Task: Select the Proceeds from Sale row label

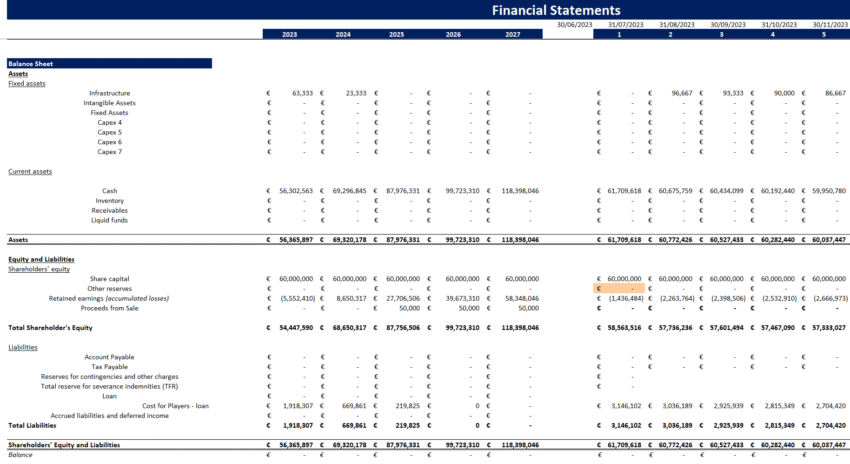Action: (110, 308)
